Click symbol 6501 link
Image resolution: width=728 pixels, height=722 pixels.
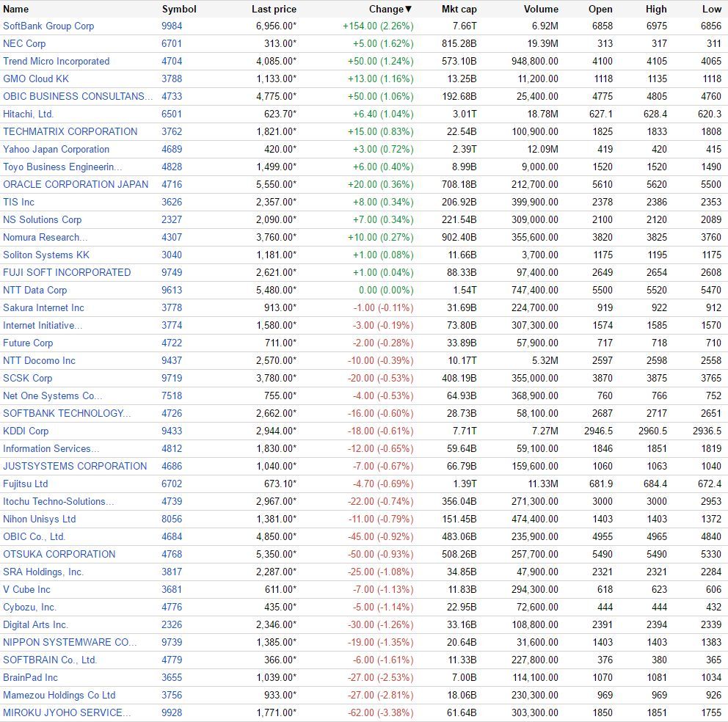pos(172,114)
